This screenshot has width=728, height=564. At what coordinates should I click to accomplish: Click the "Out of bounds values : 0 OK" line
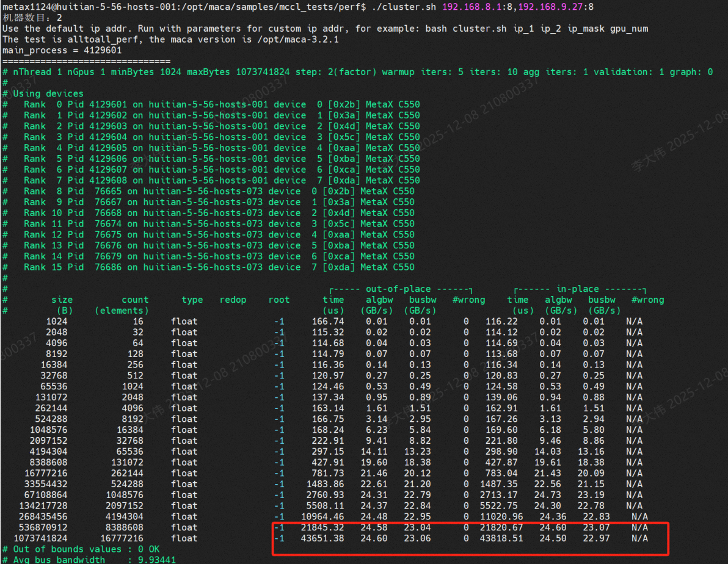tap(81, 549)
